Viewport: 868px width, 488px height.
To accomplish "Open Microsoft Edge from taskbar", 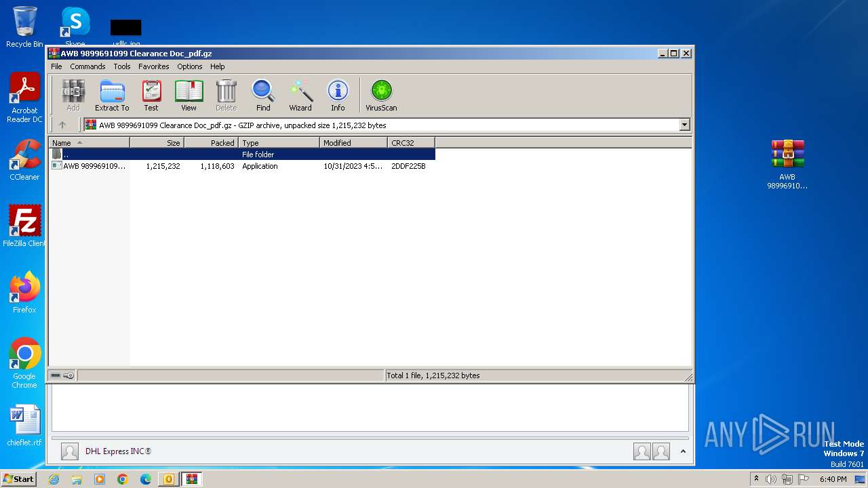I will 146,479.
